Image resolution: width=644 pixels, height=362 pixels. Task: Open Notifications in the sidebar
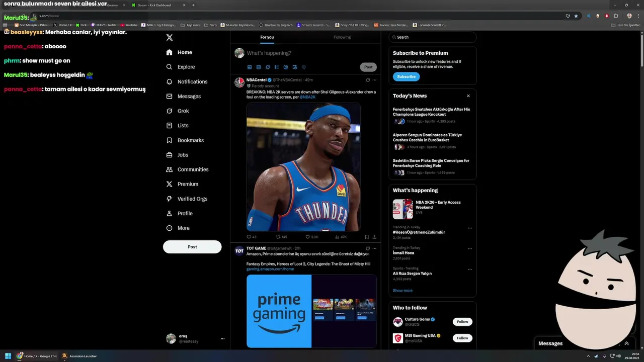187,81
